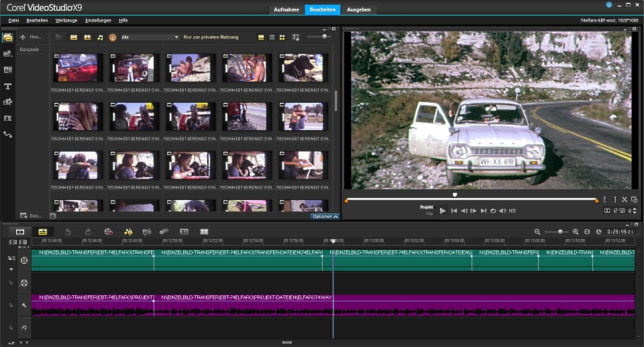Enlarge the preview window icon
644x347 pixels.
coord(634,200)
